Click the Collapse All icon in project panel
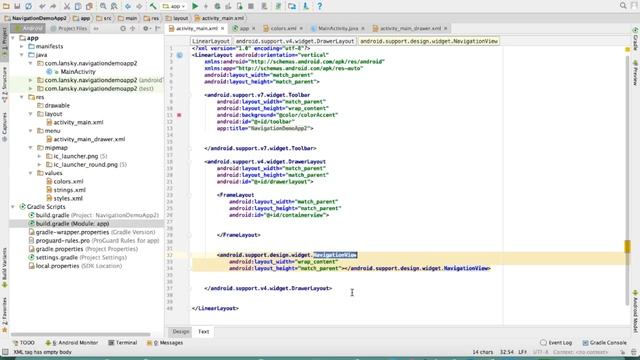 pyautogui.click(x=132, y=29)
